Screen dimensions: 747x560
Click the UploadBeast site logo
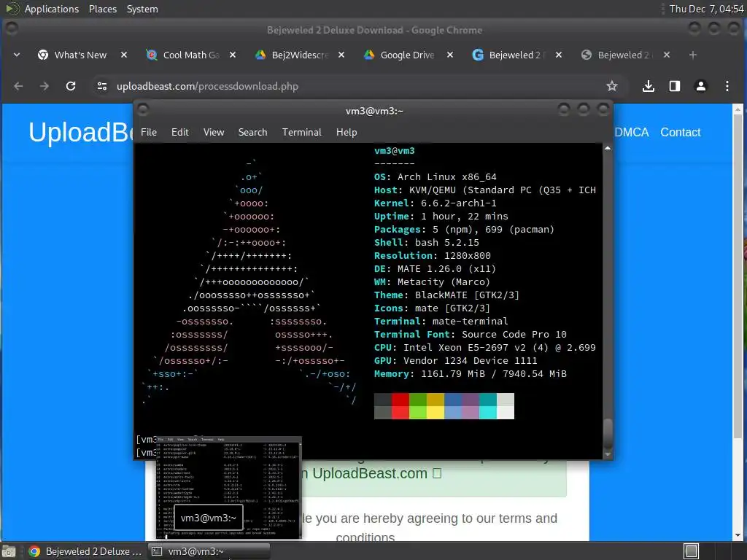81,133
